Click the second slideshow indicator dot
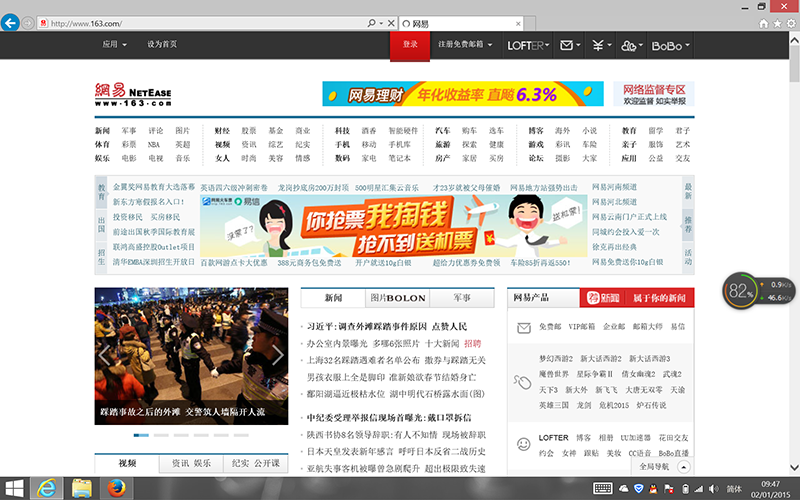 (161, 435)
